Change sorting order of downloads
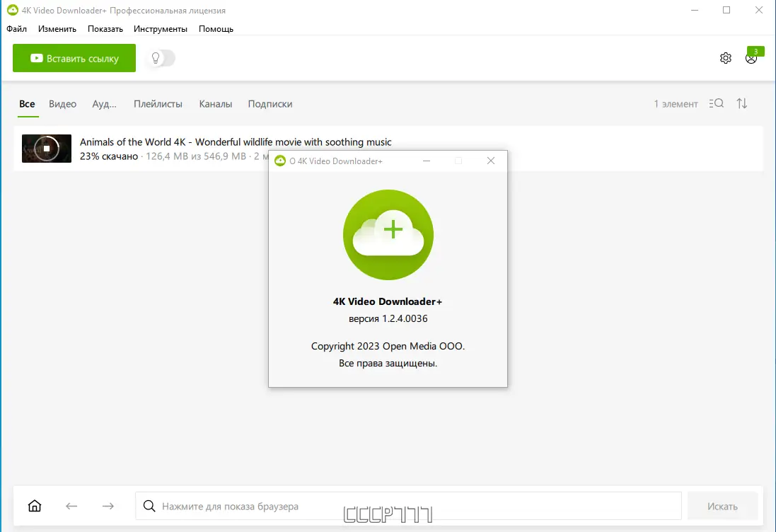Screen dimensions: 776x532 click(x=742, y=103)
